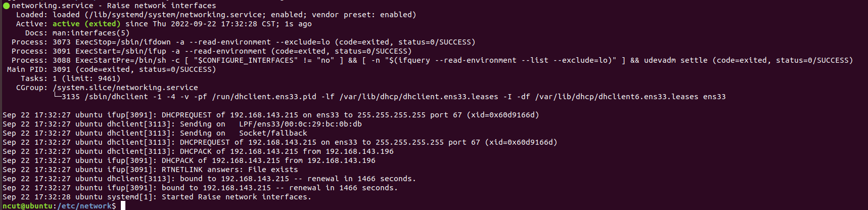The image size is (868, 210).
Task: Click the "active (exited)" status text
Action: (x=86, y=24)
